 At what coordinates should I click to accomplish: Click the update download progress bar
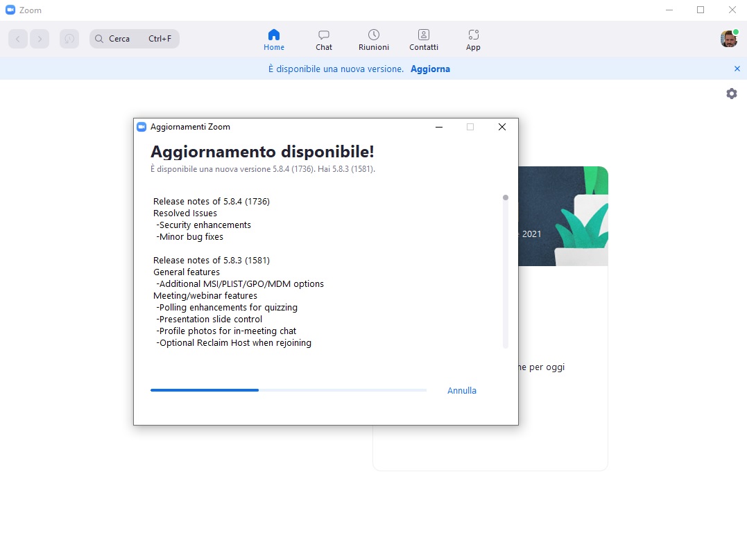(x=289, y=390)
